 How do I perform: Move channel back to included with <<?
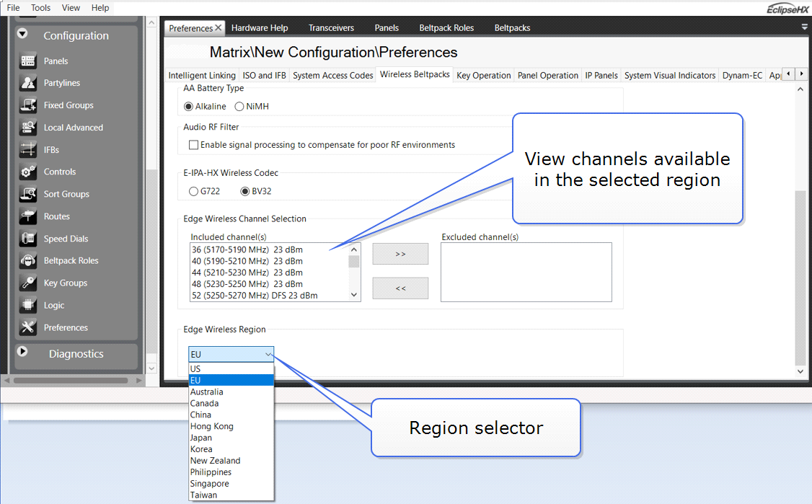400,288
